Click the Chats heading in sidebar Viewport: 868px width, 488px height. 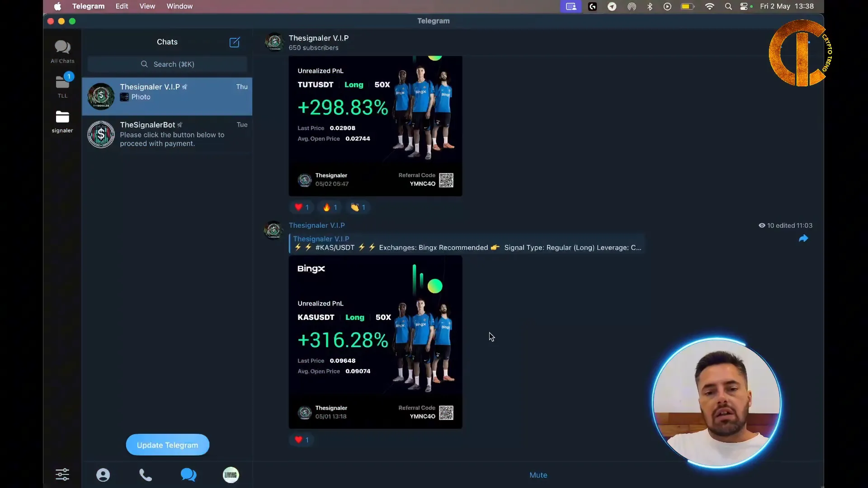(x=167, y=42)
